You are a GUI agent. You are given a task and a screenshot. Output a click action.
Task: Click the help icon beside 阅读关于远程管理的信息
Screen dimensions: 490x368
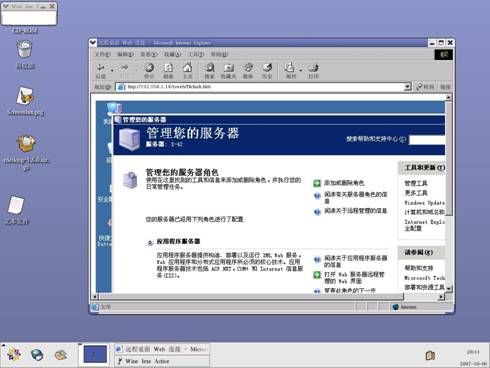(x=317, y=212)
